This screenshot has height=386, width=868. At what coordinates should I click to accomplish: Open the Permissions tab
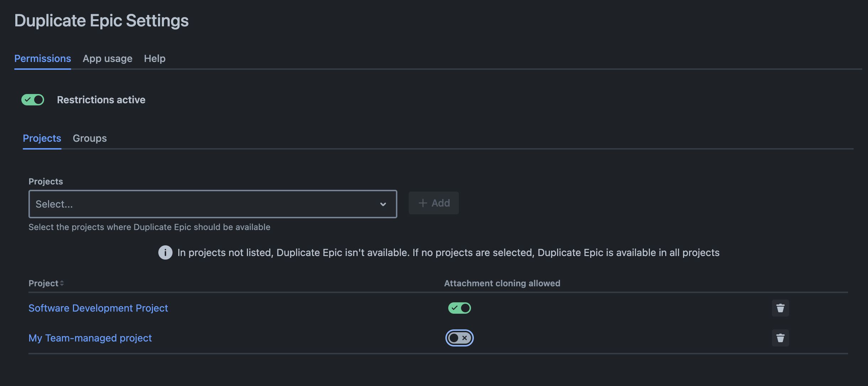point(43,58)
